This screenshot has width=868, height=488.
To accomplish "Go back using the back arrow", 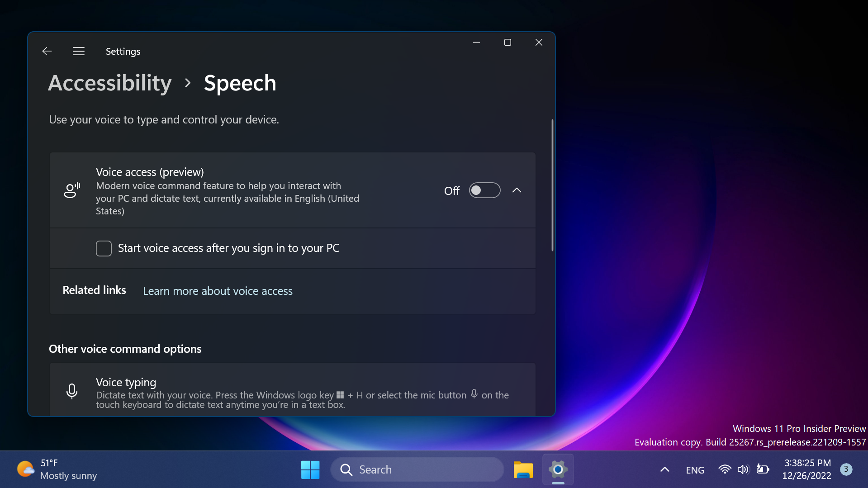I will coord(47,51).
